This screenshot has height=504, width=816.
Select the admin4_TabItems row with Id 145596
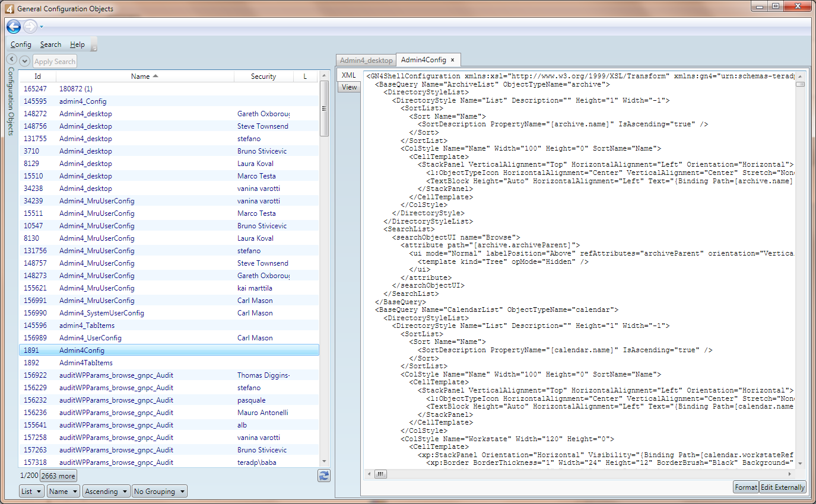click(169, 326)
